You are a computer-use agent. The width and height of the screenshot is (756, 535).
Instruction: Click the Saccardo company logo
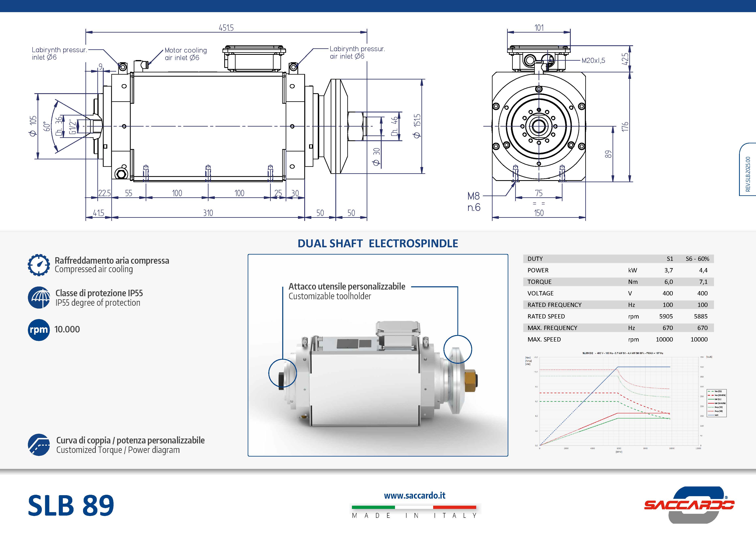point(689,505)
